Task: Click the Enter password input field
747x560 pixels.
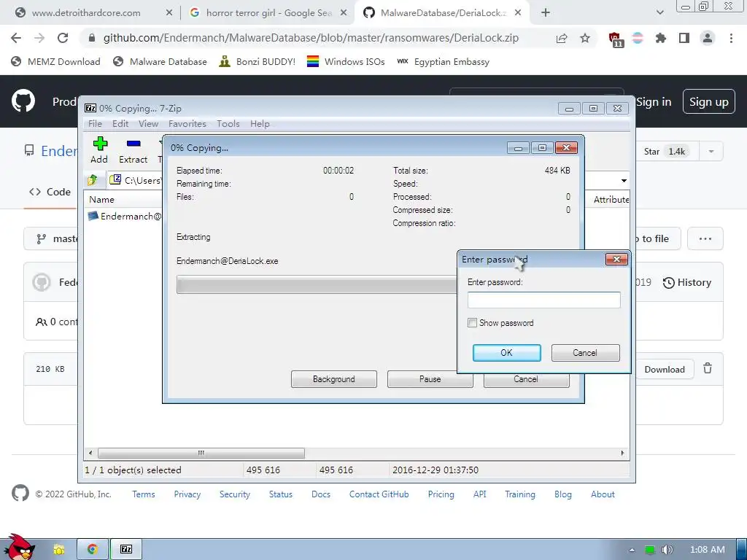Action: (543, 300)
